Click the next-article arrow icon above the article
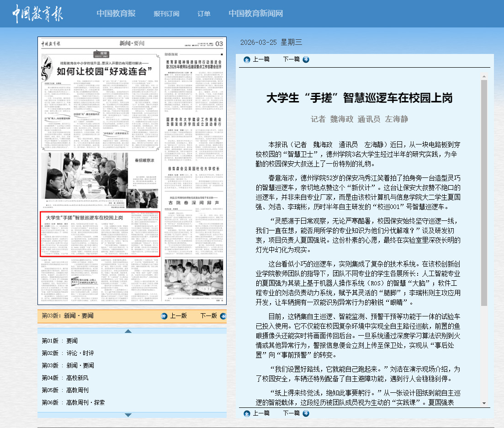This screenshot has width=504, height=428. pyautogui.click(x=306, y=59)
